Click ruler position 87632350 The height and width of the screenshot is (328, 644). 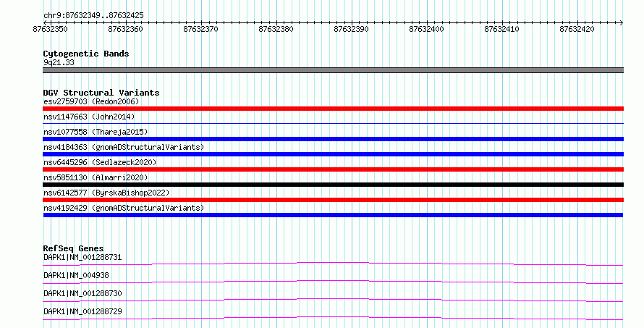coord(50,29)
